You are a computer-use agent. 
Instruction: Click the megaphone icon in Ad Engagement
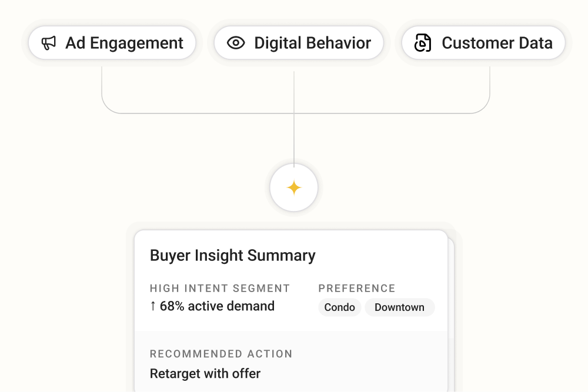pyautogui.click(x=49, y=43)
